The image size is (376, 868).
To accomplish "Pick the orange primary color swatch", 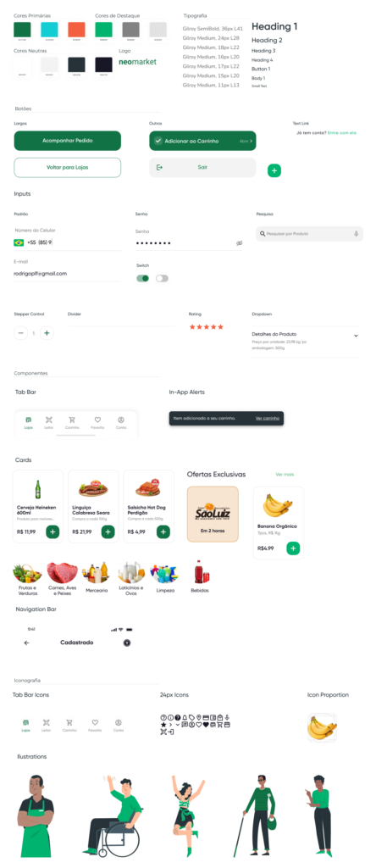I will coord(76,30).
